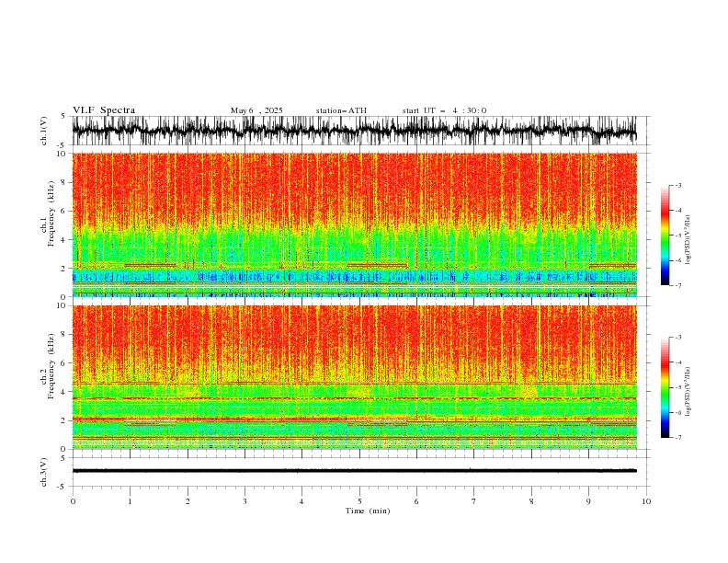The height and width of the screenshot is (563, 728).
Task: Click time-axis tick label "0"
Action: (x=73, y=501)
